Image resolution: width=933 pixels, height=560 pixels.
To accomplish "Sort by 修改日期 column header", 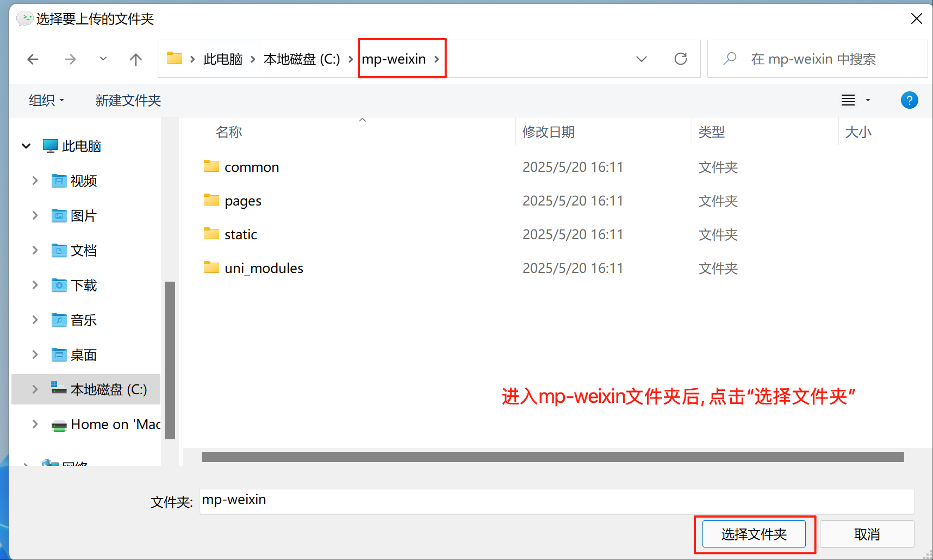I will pyautogui.click(x=549, y=132).
